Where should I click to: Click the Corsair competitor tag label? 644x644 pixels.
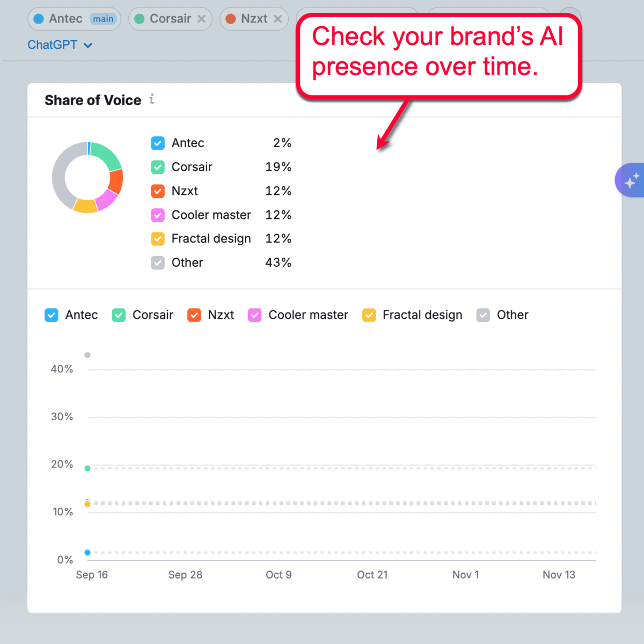point(170,19)
